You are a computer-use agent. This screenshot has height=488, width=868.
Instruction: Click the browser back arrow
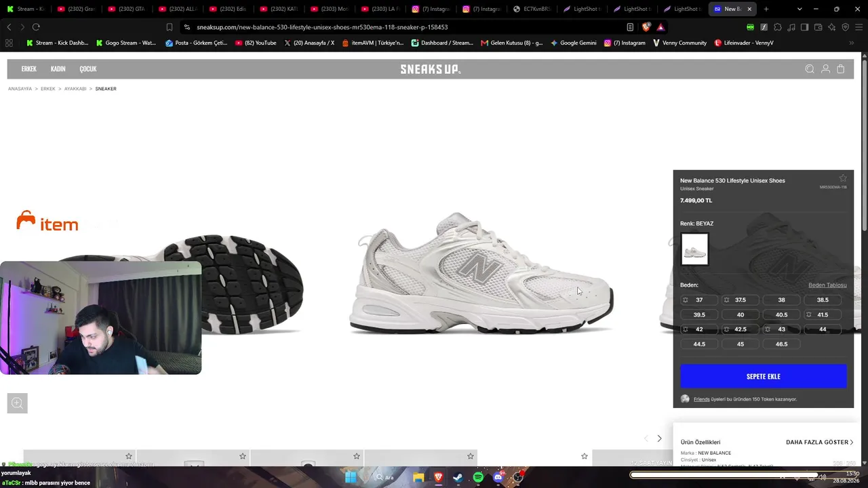click(9, 27)
